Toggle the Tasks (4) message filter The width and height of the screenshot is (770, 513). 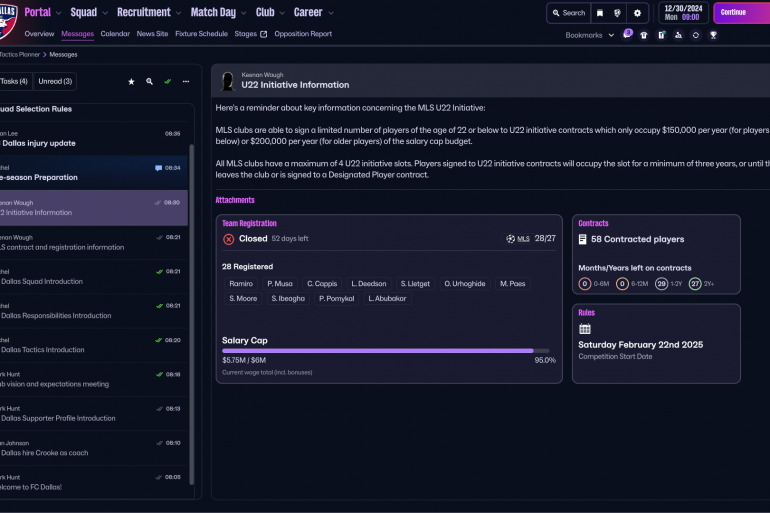(14, 81)
